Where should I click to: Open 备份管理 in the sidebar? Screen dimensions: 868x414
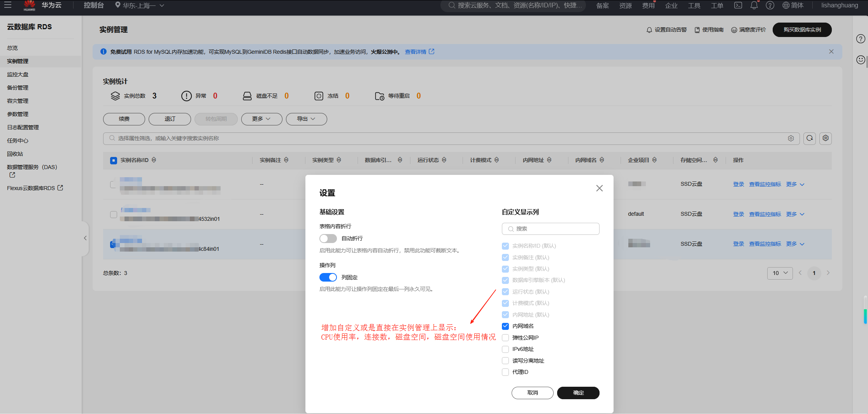pyautogui.click(x=18, y=88)
